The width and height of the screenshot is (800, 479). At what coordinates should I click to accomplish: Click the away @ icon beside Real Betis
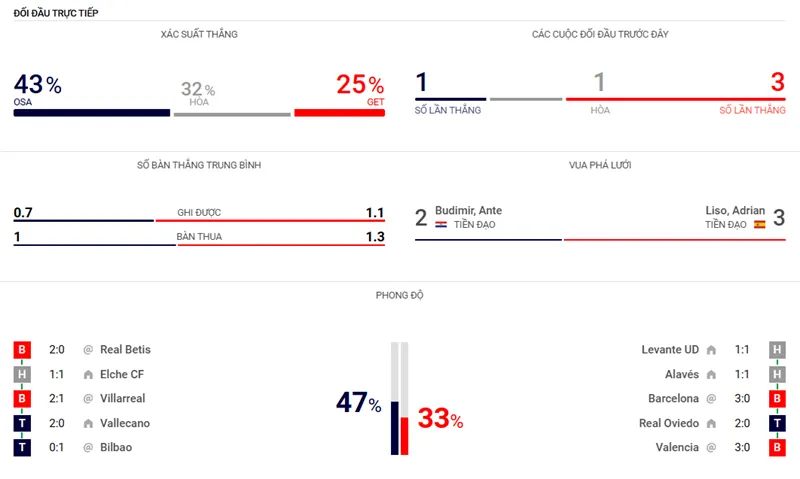tap(88, 350)
